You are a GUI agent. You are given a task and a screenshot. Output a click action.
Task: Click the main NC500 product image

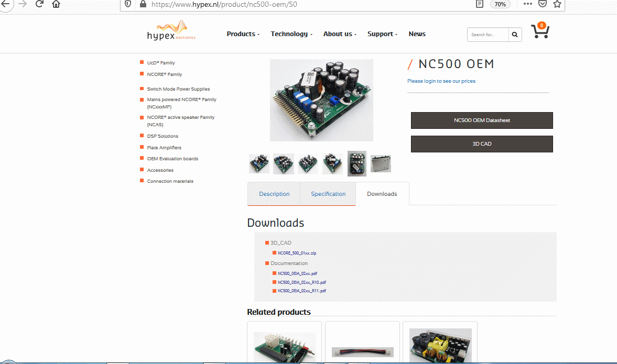[321, 100]
